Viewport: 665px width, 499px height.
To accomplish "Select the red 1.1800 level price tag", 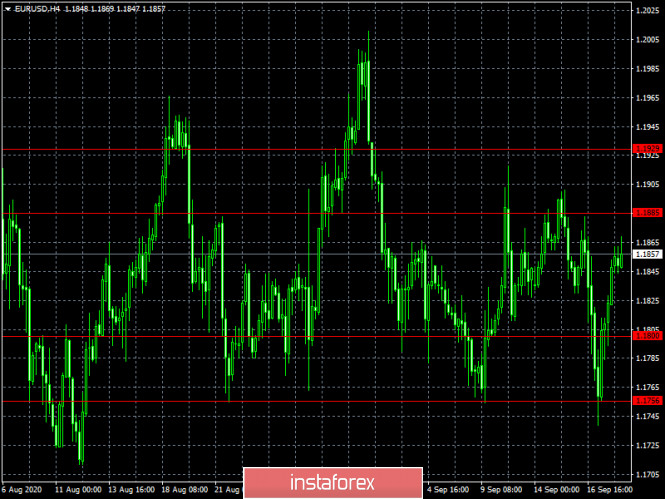I will coord(647,336).
